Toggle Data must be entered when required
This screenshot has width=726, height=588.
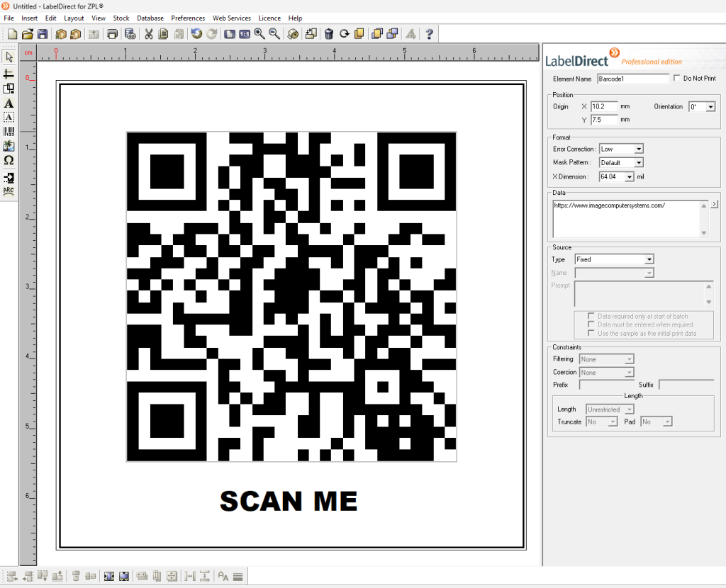click(591, 324)
